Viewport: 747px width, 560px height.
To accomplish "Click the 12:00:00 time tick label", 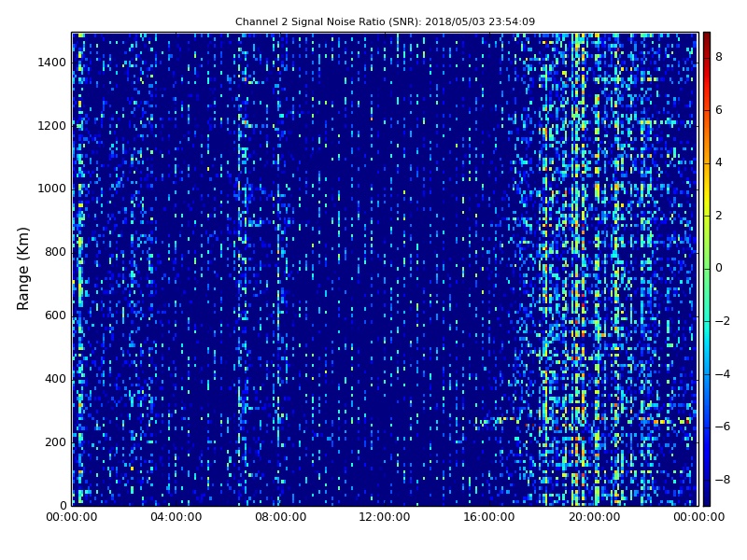I will tap(385, 517).
